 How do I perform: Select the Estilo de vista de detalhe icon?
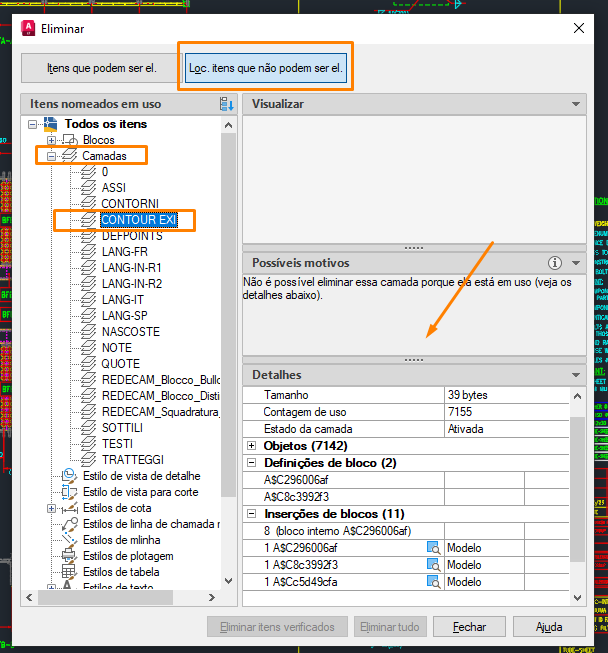pos(69,476)
